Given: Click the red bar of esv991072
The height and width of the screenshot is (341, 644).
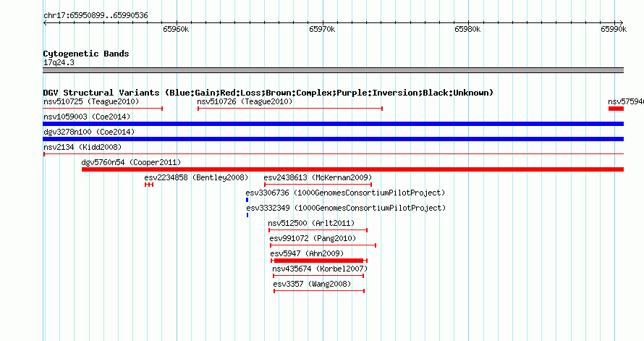Looking at the screenshot, I should tap(323, 245).
